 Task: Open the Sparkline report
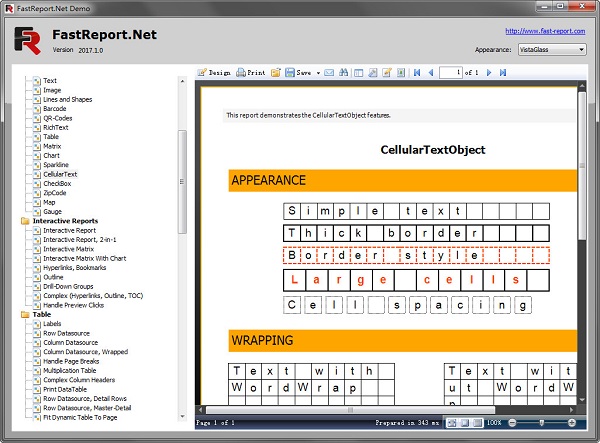[x=56, y=165]
